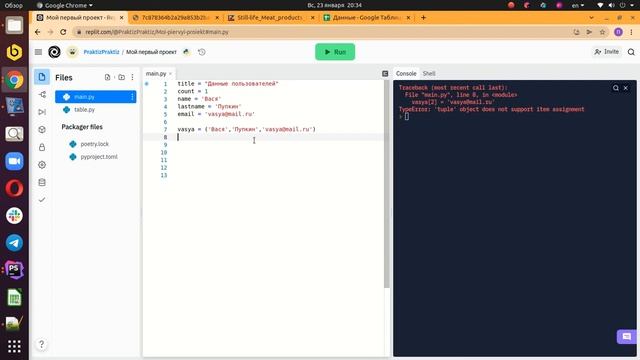Open table.py in the file tree
The height and width of the screenshot is (360, 640).
84,109
